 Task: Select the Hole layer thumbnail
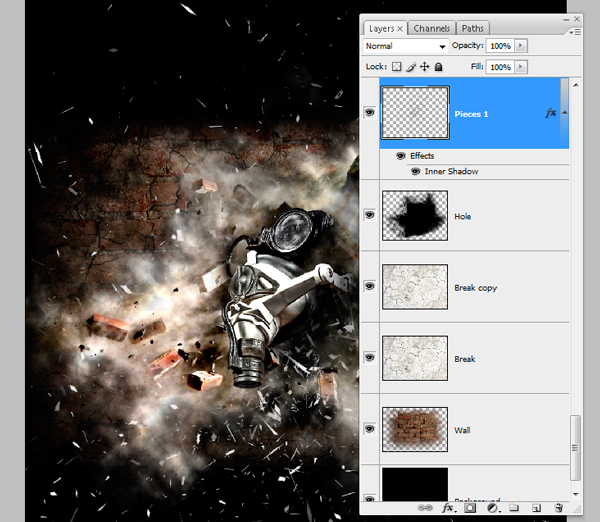tap(415, 215)
